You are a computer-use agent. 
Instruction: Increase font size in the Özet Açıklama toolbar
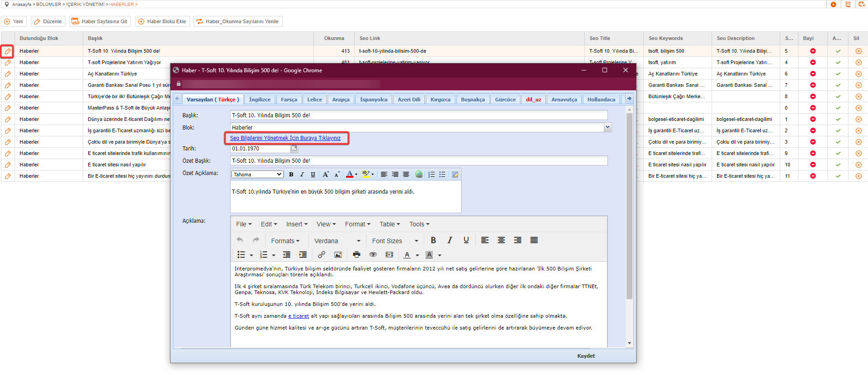tap(326, 175)
